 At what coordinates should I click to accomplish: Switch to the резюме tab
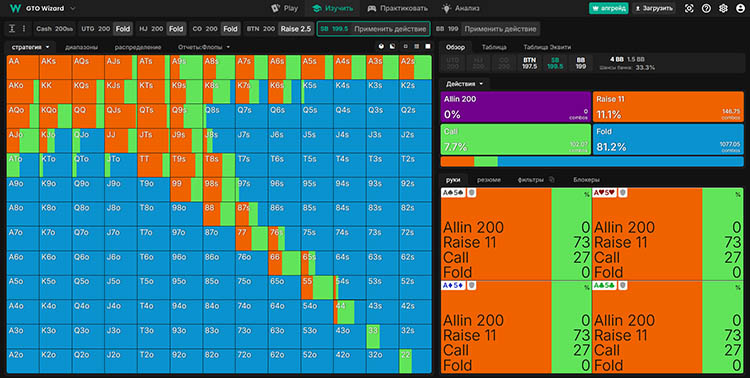point(489,180)
